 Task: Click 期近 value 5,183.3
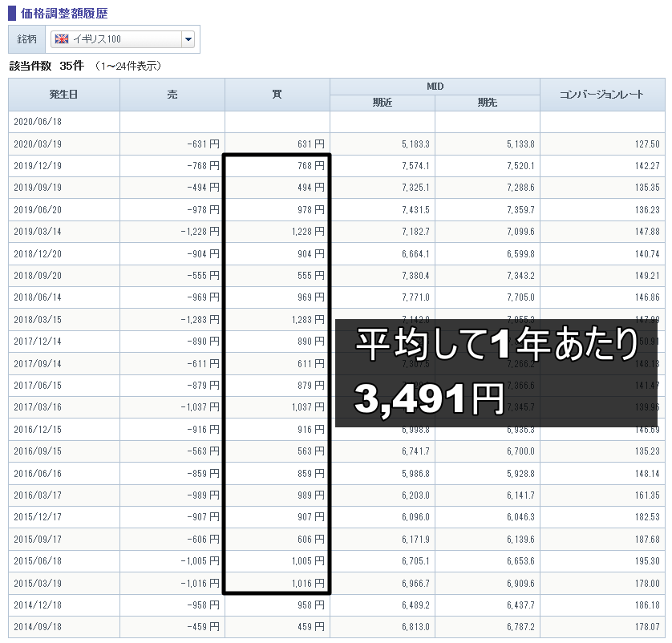(x=415, y=144)
